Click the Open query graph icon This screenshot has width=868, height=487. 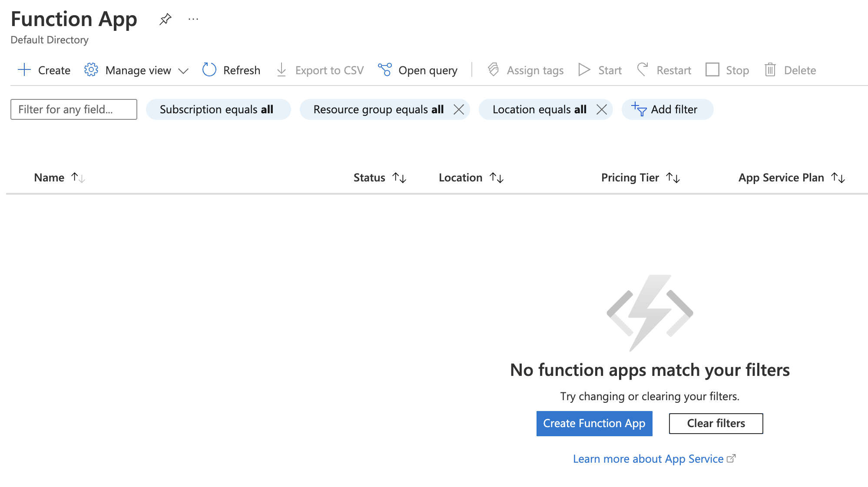(385, 70)
